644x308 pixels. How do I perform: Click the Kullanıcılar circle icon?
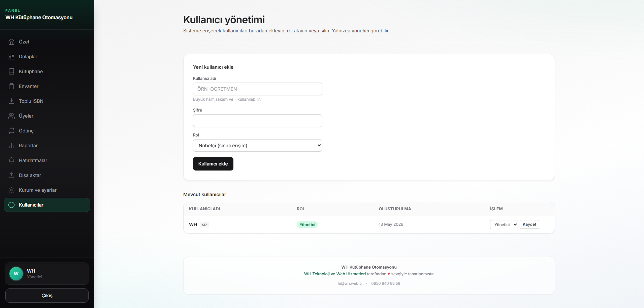coord(11,205)
